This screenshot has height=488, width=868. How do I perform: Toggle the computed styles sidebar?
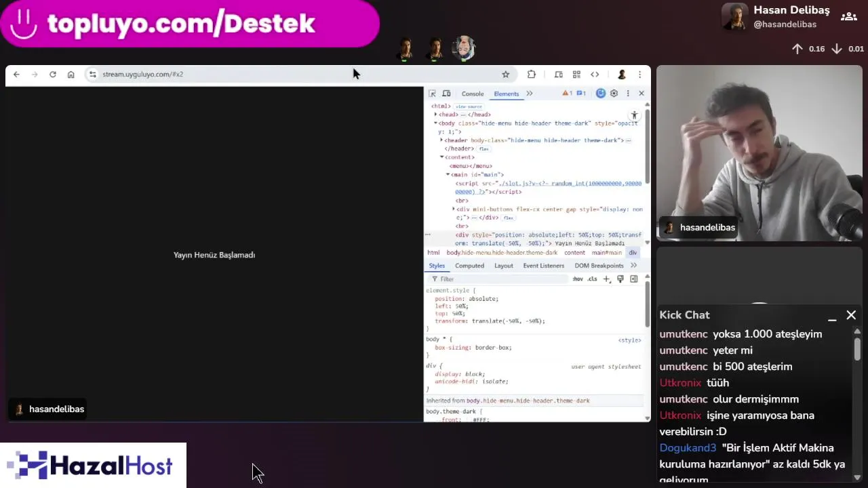coord(634,279)
